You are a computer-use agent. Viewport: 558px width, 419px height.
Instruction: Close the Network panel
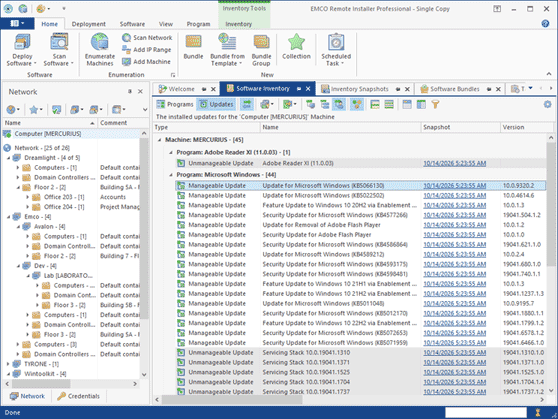click(x=141, y=91)
